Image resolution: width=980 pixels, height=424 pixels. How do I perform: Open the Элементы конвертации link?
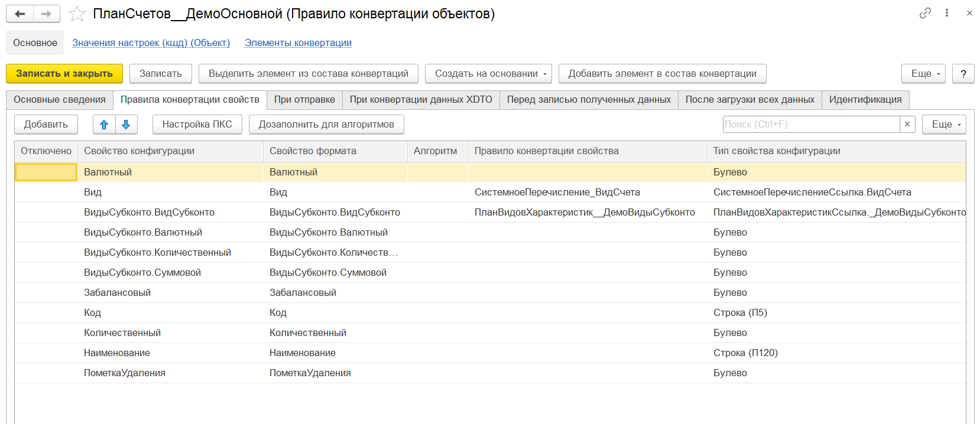298,43
